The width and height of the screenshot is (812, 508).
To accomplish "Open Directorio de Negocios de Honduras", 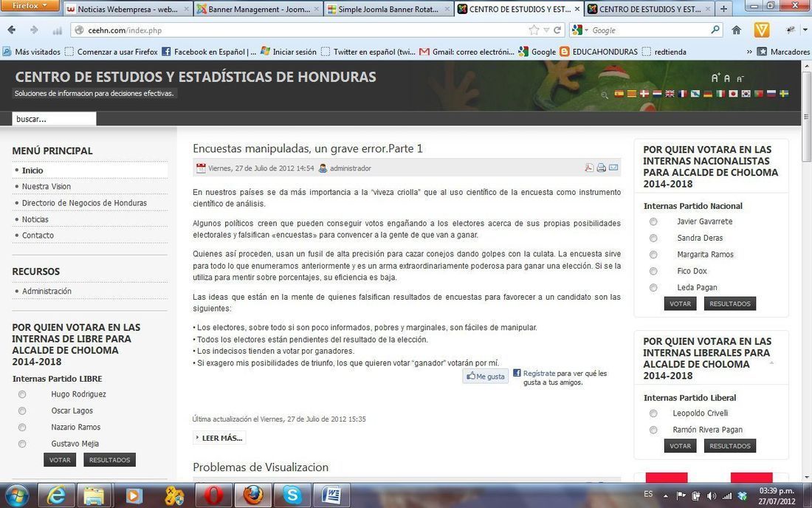I will point(84,203).
